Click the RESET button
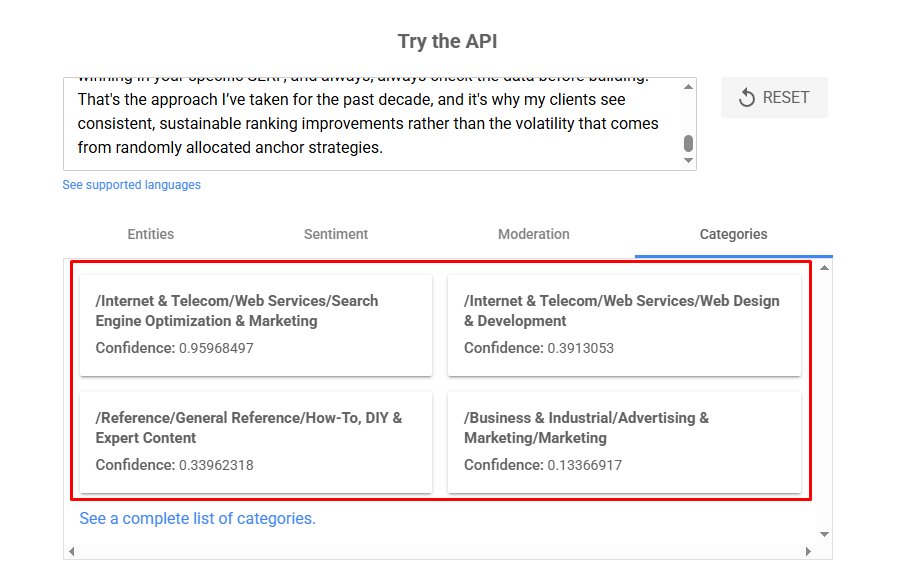 pyautogui.click(x=774, y=97)
